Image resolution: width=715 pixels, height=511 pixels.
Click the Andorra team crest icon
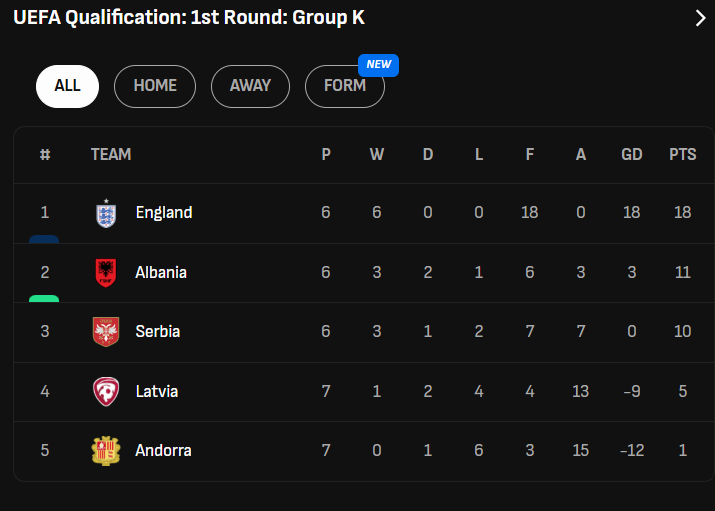tap(105, 450)
